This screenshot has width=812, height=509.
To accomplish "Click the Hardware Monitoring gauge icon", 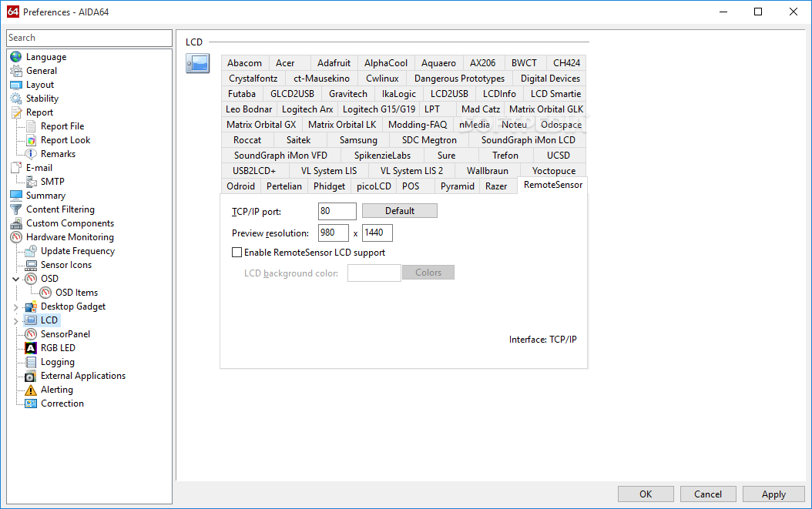I will click(16, 237).
